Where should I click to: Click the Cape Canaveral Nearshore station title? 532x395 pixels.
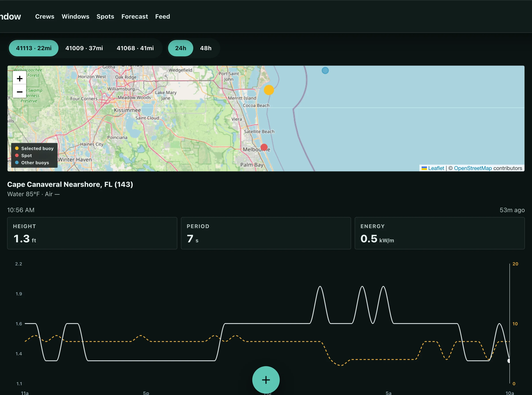coord(70,184)
